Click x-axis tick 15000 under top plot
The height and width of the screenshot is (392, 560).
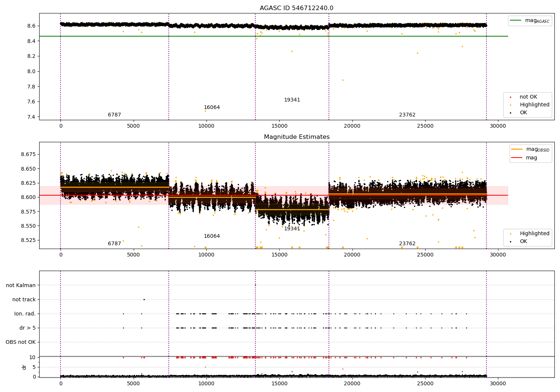[x=279, y=126]
